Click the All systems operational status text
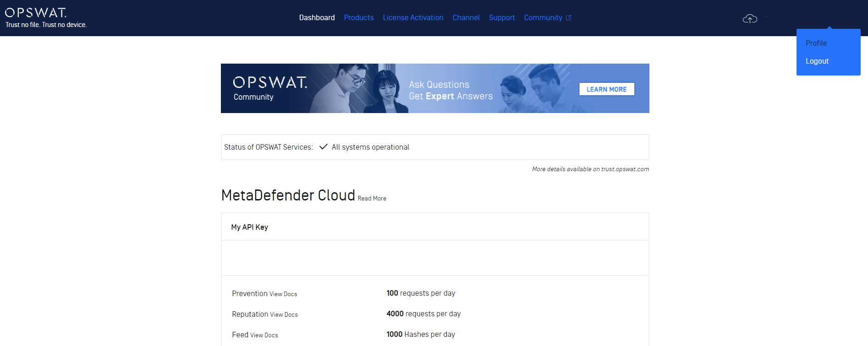This screenshot has height=346, width=868. (370, 147)
